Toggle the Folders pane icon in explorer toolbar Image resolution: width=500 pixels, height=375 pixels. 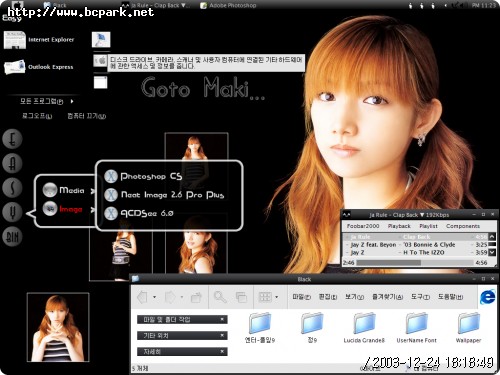point(241,297)
